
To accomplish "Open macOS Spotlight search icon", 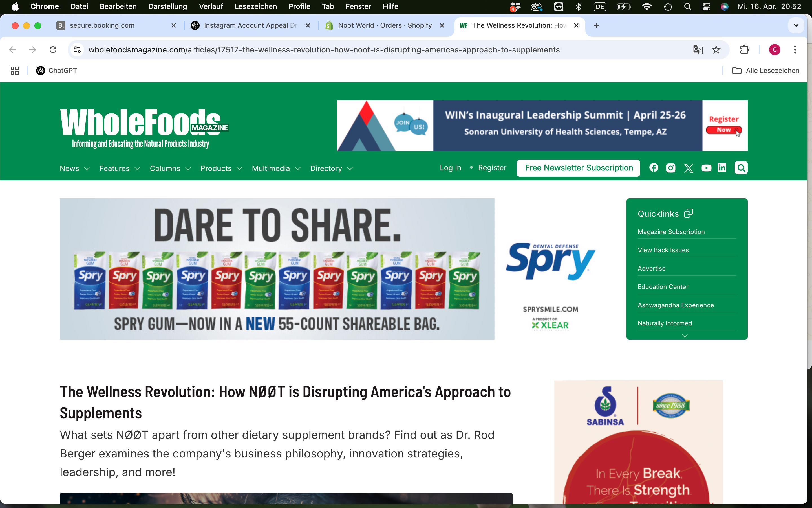I will point(687,7).
